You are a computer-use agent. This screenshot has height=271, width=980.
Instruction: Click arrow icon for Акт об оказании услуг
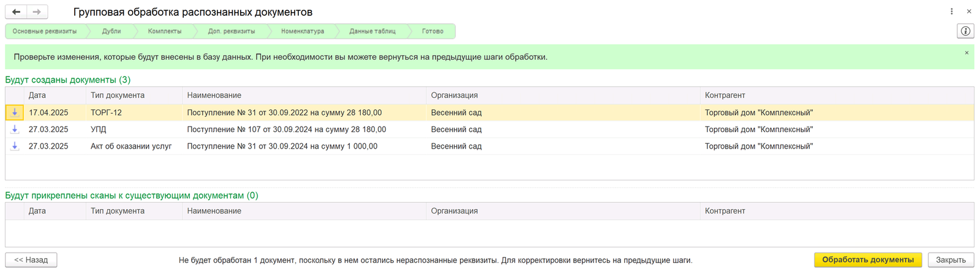(15, 146)
